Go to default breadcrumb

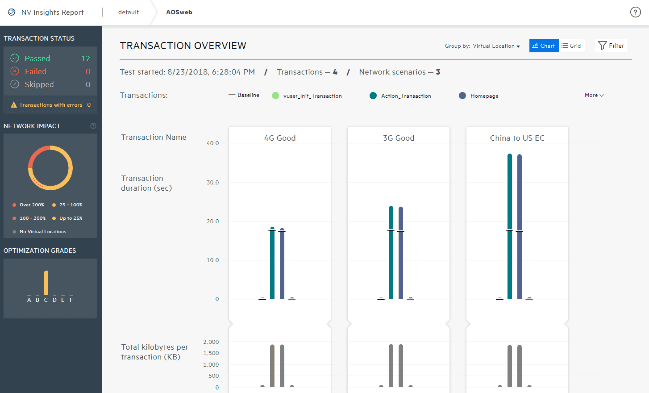tap(128, 12)
